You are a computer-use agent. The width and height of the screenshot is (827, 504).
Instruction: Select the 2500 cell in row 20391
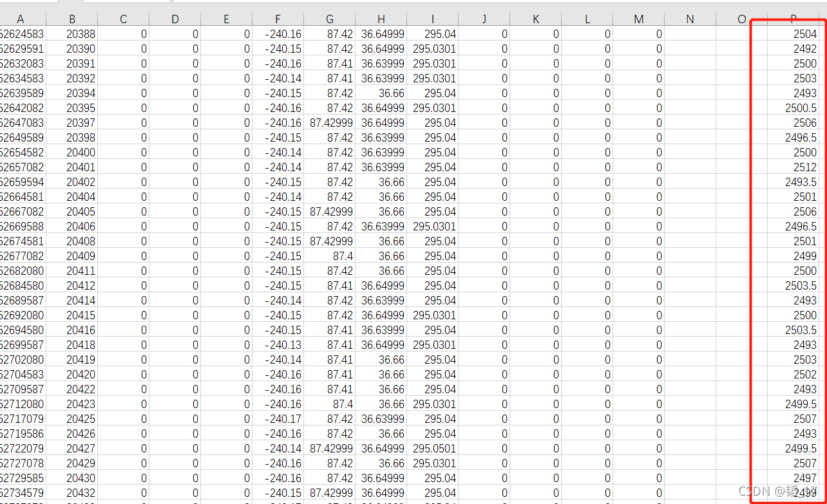[x=793, y=63]
